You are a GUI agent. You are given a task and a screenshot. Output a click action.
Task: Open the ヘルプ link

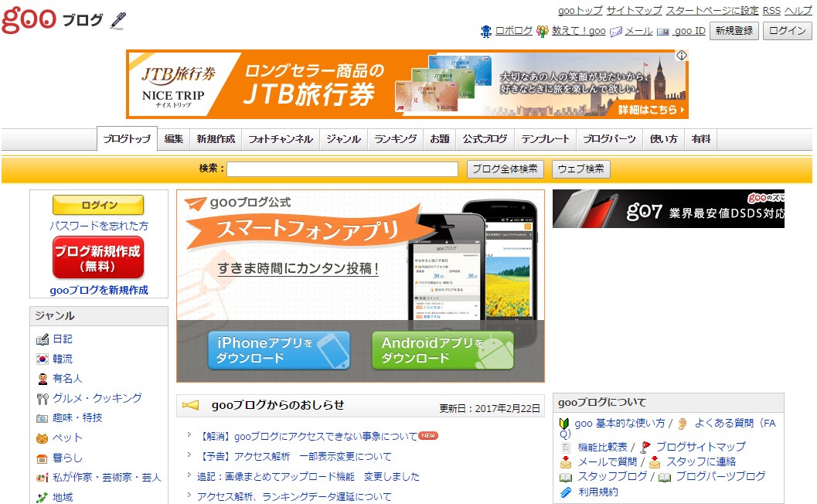[798, 10]
